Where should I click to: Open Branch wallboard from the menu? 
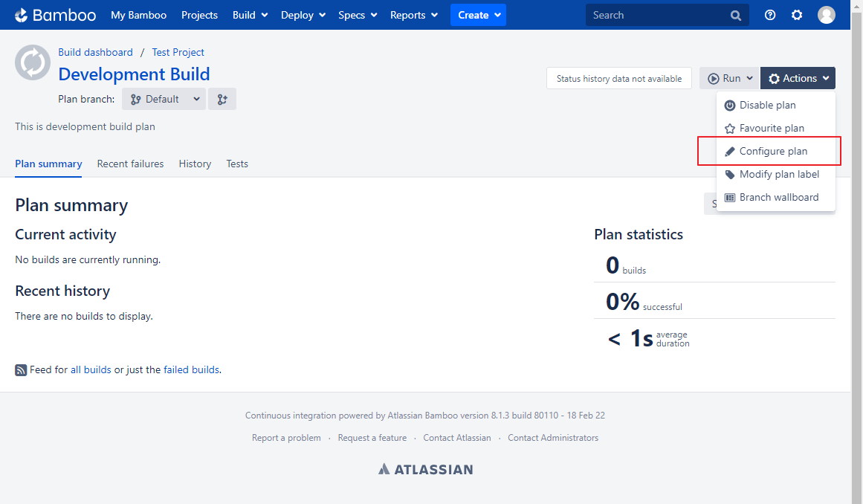click(775, 198)
